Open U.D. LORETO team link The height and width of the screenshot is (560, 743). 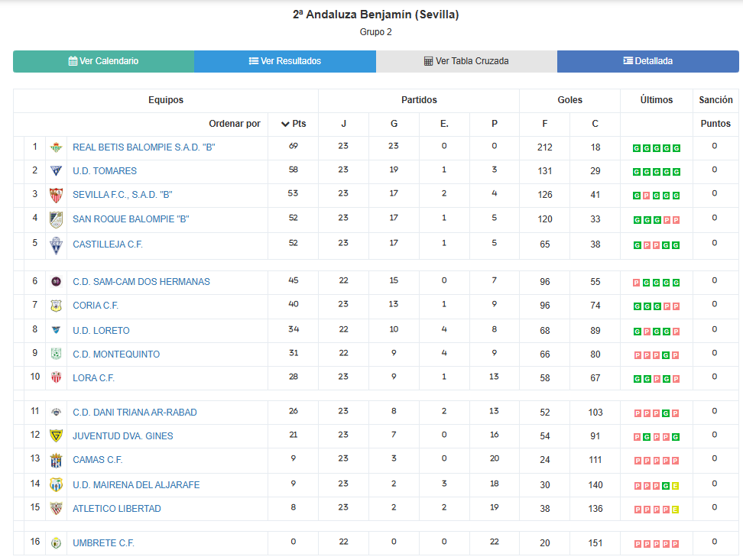(101, 331)
